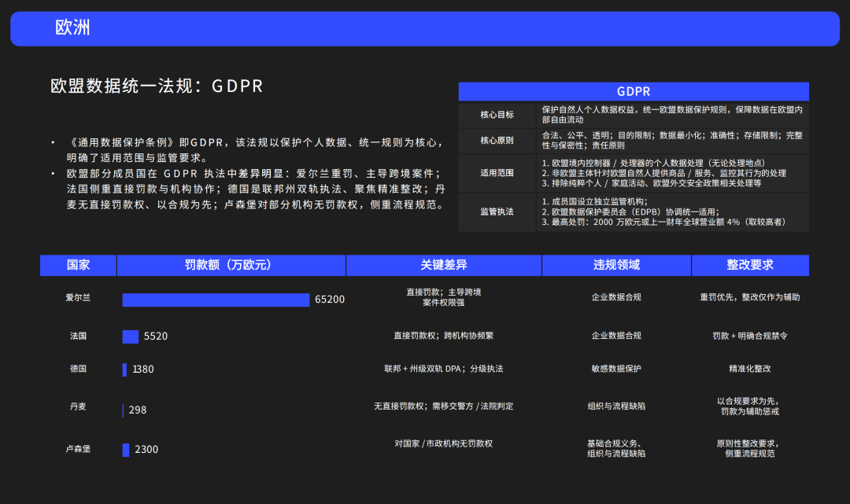850x504 pixels.
Task: Select the 罚款额（万欧元）column header
Action: click(x=231, y=266)
